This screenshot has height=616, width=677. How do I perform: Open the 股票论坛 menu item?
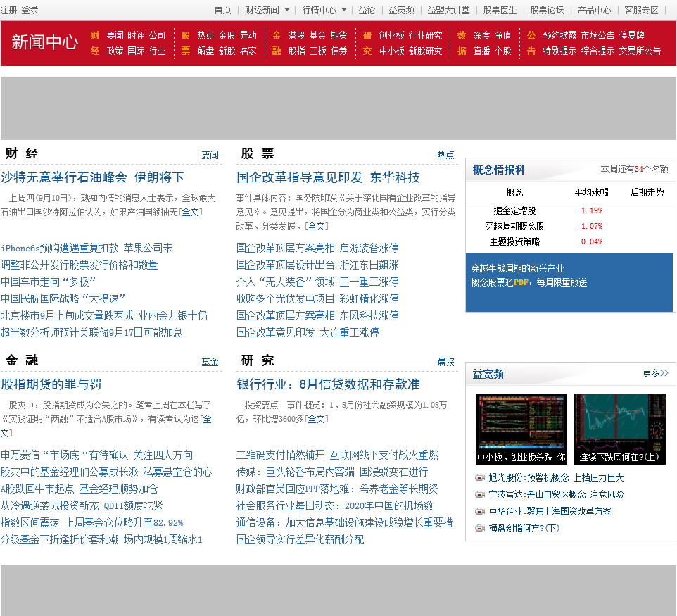coord(547,10)
